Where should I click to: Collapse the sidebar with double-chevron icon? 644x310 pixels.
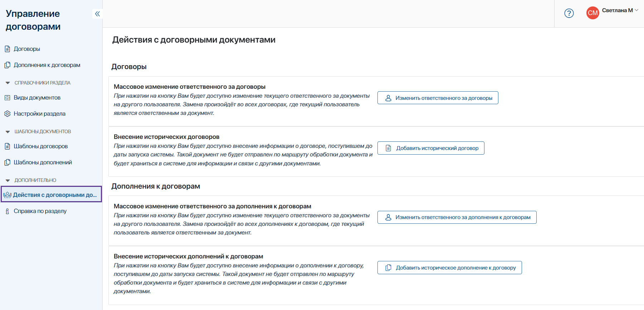tap(97, 14)
